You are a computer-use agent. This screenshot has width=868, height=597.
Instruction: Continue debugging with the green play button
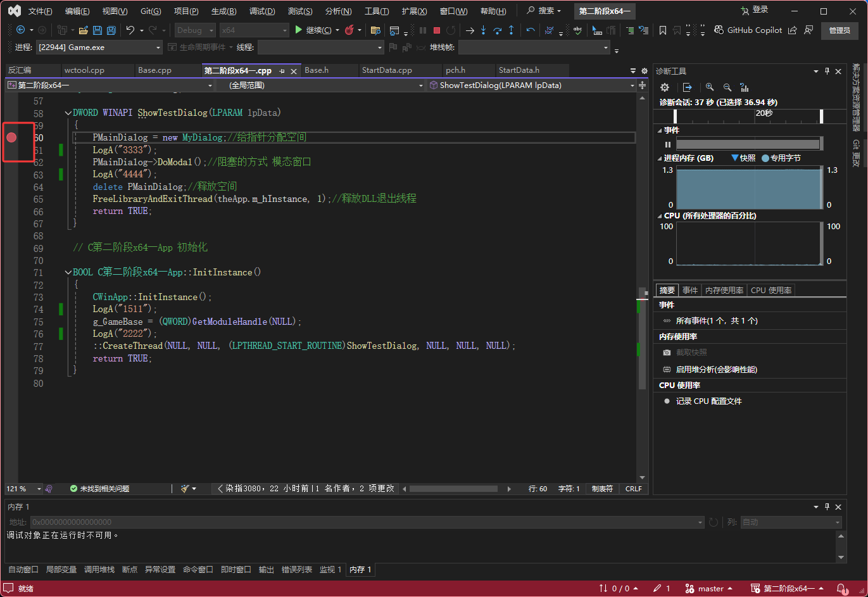tap(298, 30)
